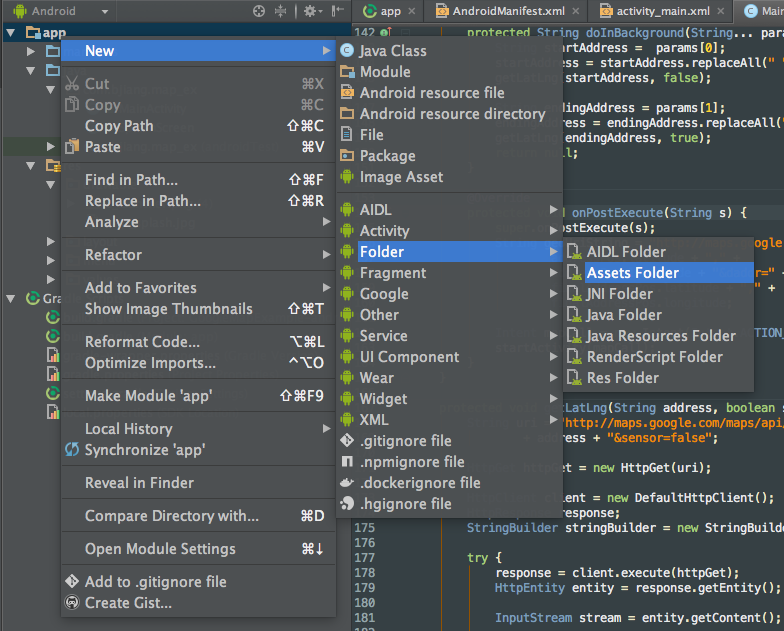The width and height of the screenshot is (784, 631).
Task: Create a .gitignore file
Action: (449, 441)
